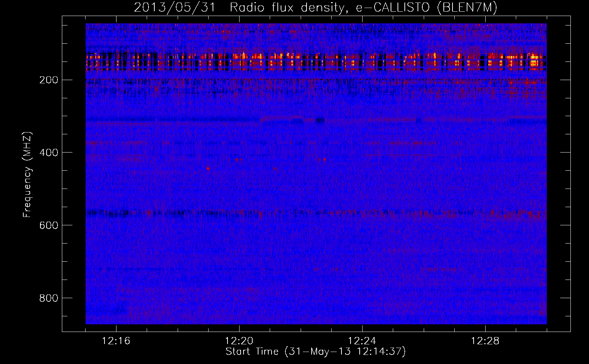The image size is (589, 364).
Task: Click the 200 frequency tick label
Action: click(49, 80)
